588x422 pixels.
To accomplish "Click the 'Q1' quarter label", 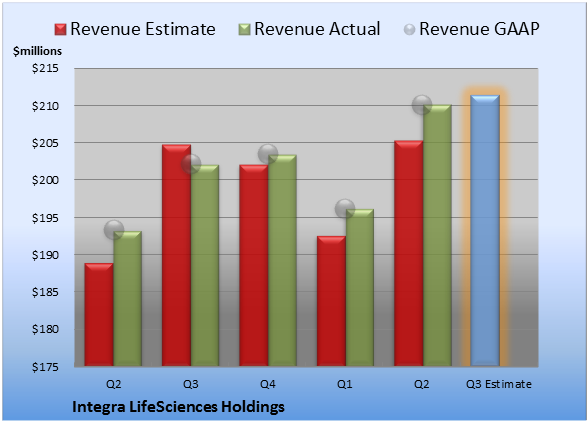I will 345,384.
